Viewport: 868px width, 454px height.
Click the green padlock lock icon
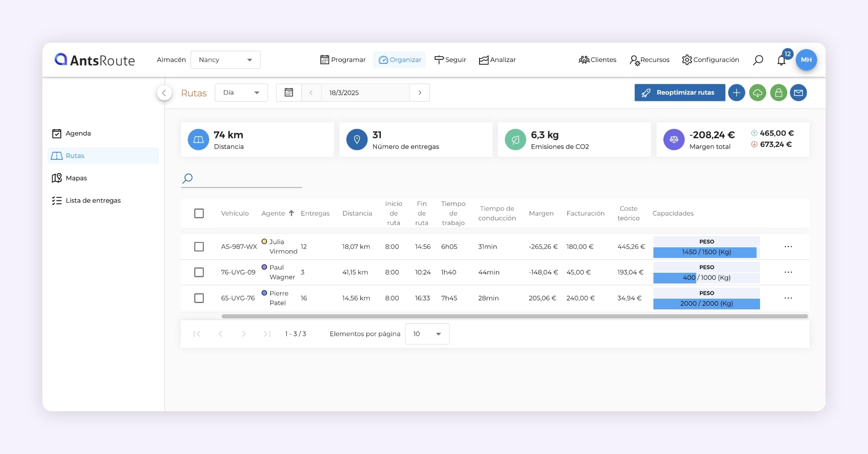tap(778, 93)
